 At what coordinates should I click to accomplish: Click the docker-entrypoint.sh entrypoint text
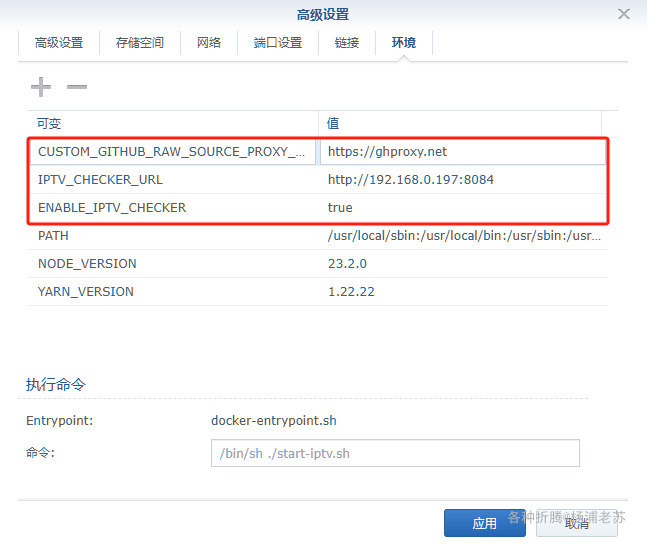274,421
